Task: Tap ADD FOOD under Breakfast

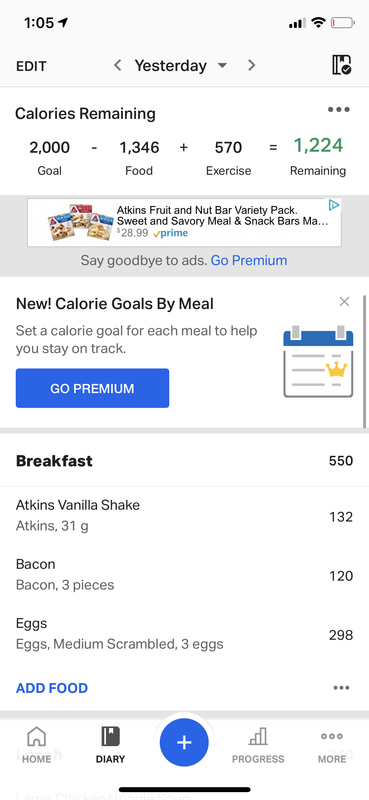Action: click(x=52, y=688)
